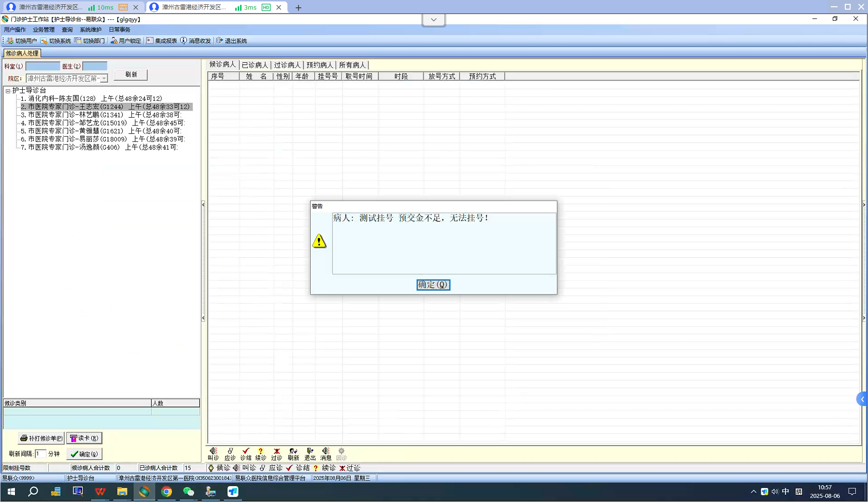This screenshot has height=502, width=868.
Task: Click the 刷新 icon in the bottom toolbar
Action: (293, 454)
